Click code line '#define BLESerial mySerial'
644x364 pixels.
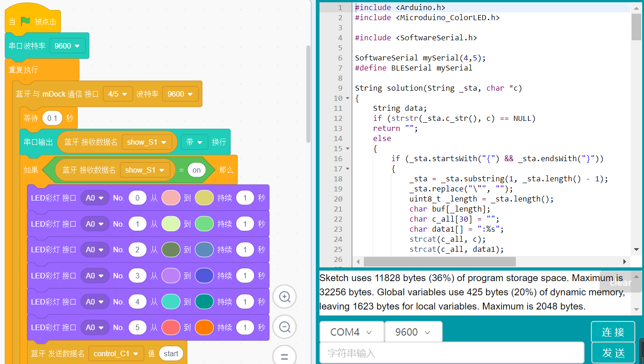(413, 68)
